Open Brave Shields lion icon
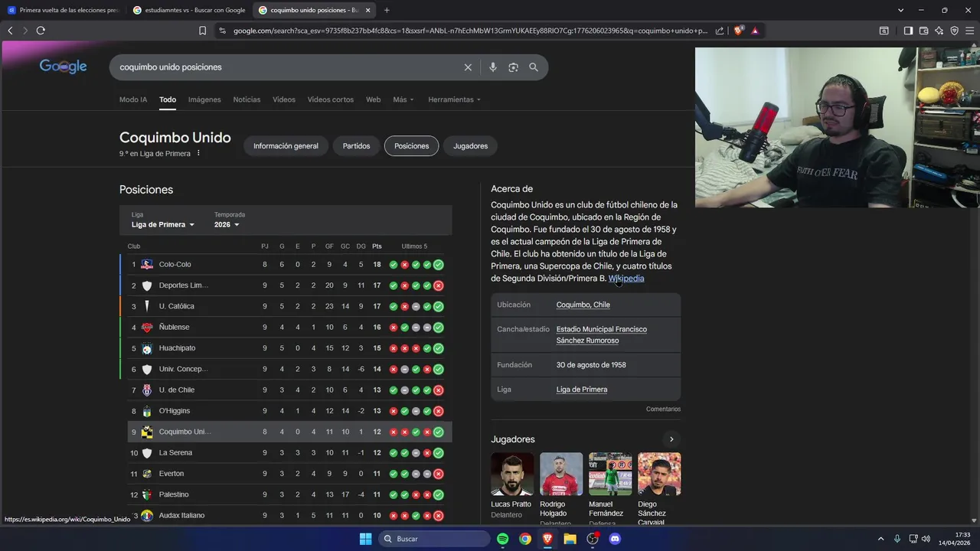980x551 pixels. pyautogui.click(x=738, y=31)
